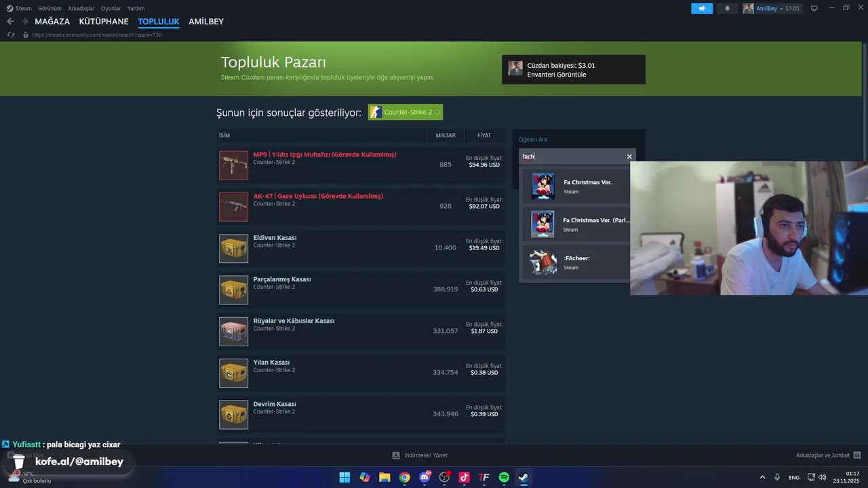Screen dimensions: 868x488
Task: Click the Eldiven Kasası case icon
Action: [x=234, y=249]
